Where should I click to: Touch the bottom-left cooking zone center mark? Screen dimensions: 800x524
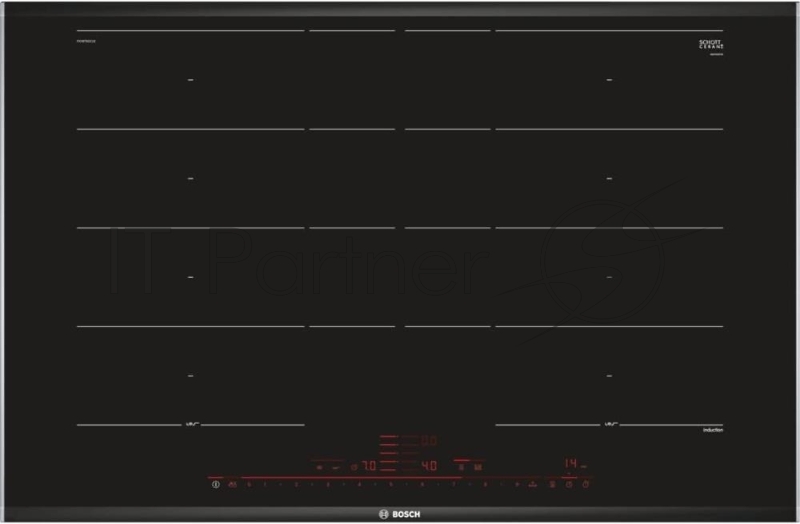pyautogui.click(x=190, y=375)
